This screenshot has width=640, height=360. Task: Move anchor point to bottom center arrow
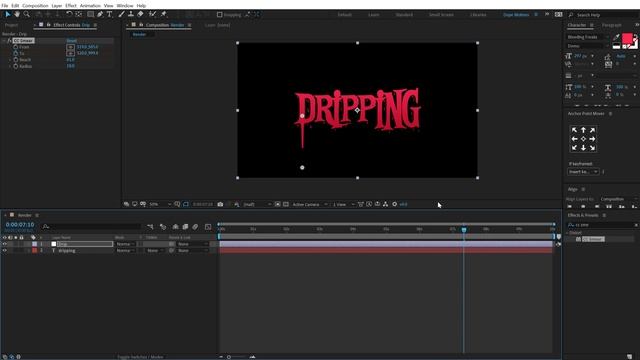tap(583, 148)
